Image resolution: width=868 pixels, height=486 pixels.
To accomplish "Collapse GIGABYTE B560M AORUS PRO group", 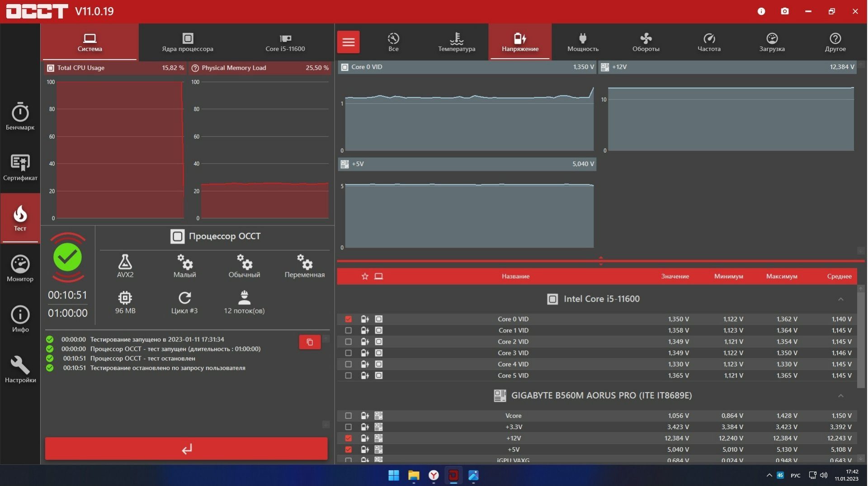I will [x=840, y=396].
